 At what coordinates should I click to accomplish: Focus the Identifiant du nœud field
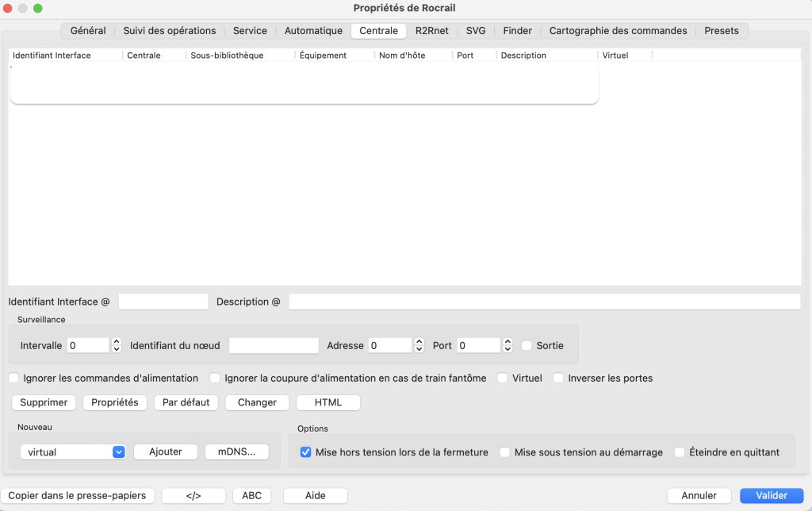[274, 345]
